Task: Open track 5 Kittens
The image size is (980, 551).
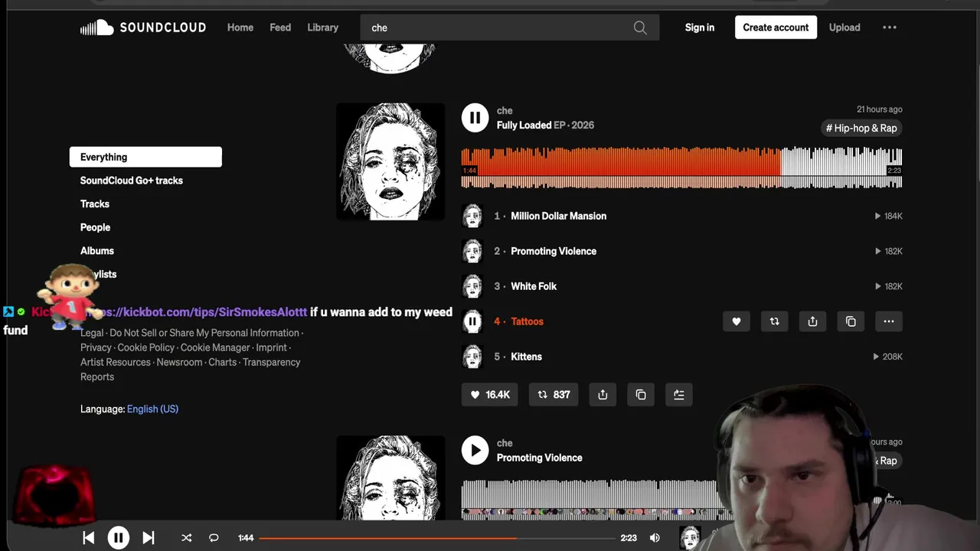Action: [526, 357]
